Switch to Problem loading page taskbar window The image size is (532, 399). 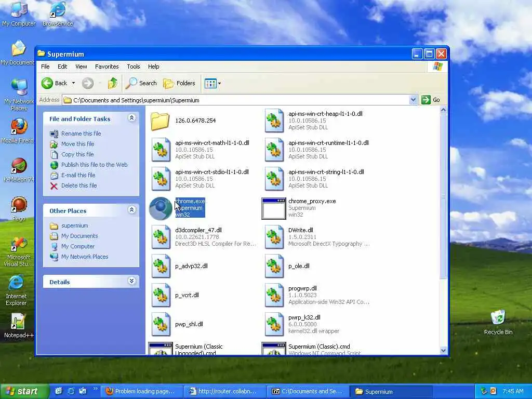pyautogui.click(x=141, y=391)
